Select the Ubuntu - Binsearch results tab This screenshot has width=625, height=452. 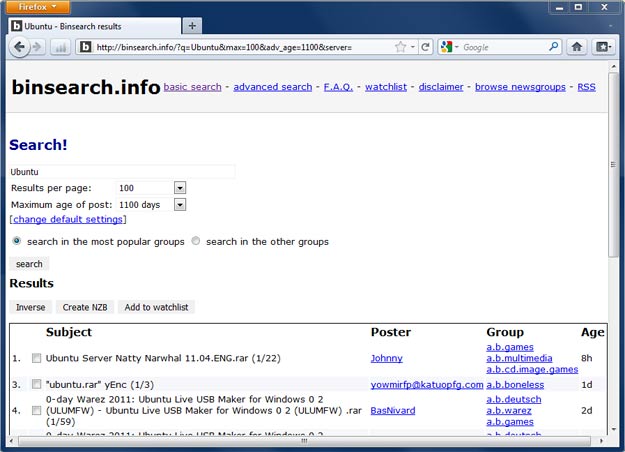[x=95, y=26]
